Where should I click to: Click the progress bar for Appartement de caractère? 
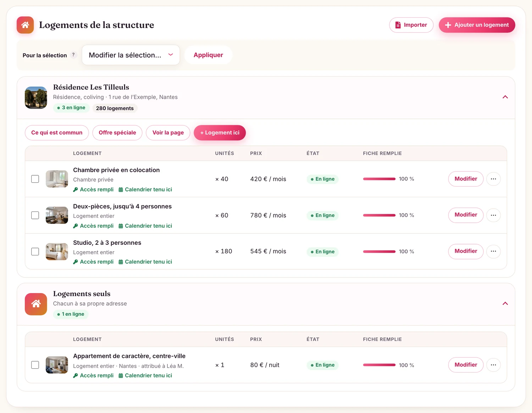(379, 365)
